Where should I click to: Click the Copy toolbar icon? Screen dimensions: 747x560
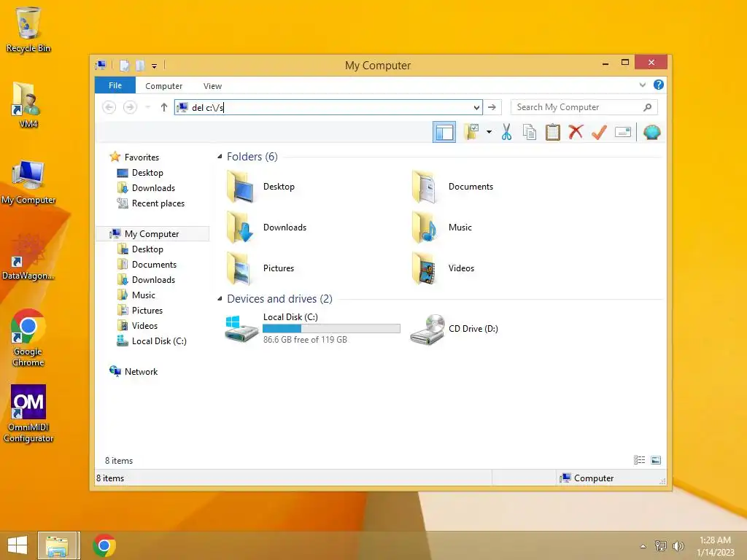(530, 133)
